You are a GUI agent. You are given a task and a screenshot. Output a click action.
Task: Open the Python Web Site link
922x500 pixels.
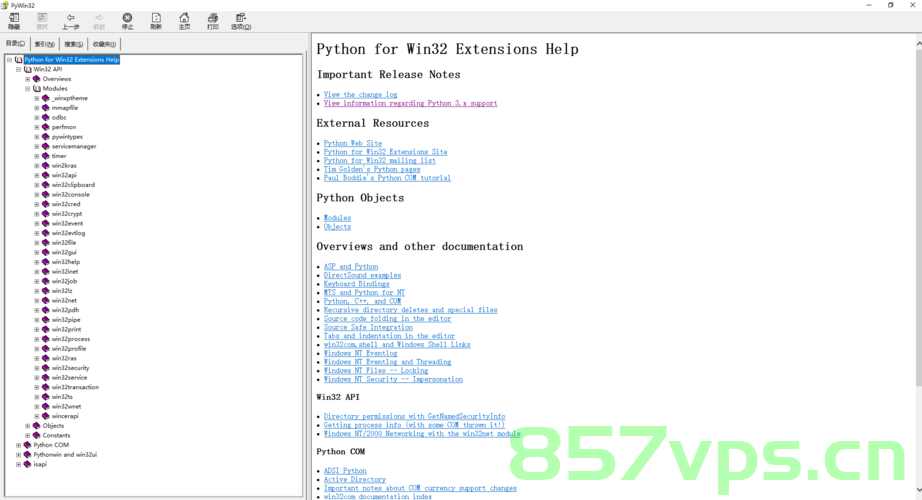(353, 143)
